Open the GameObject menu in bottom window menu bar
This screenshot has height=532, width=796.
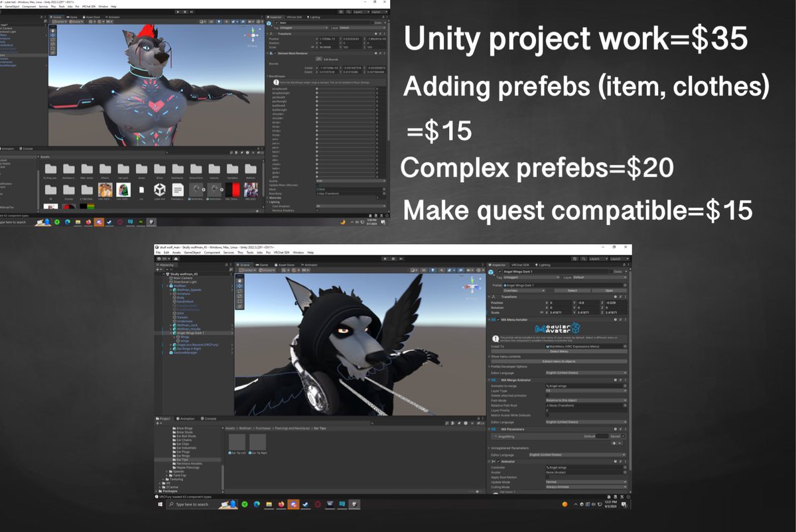tap(192, 253)
